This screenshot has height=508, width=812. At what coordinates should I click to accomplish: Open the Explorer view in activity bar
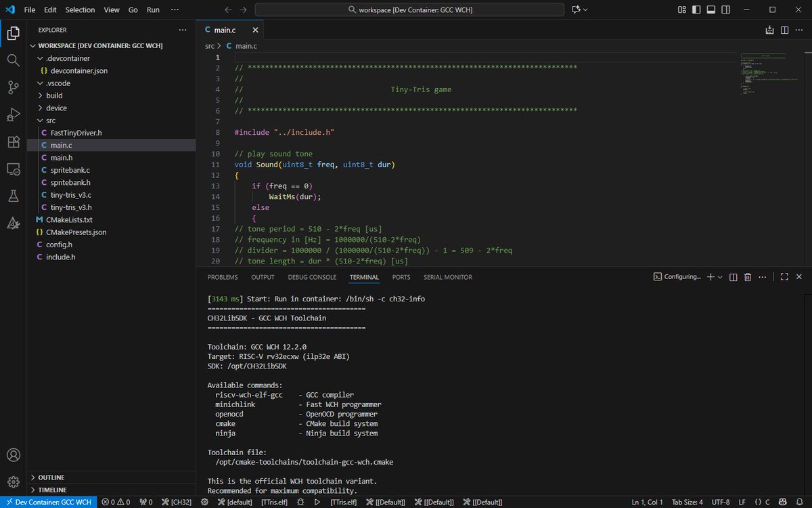[13, 33]
